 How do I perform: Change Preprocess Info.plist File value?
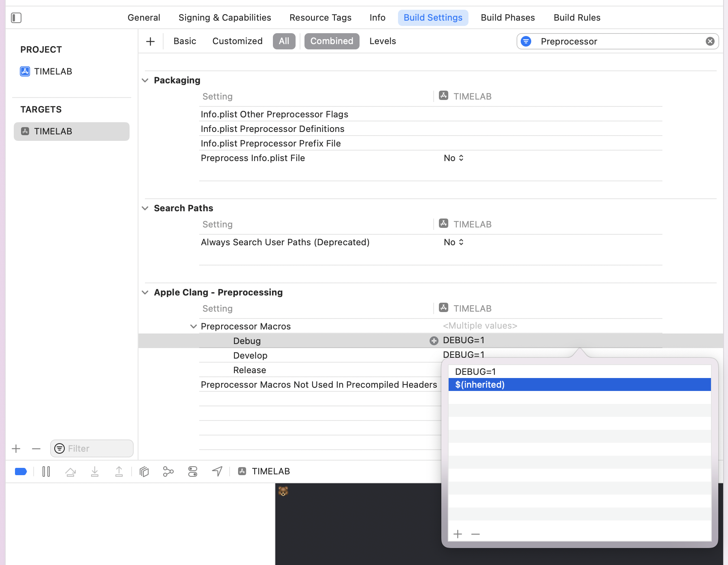(453, 158)
